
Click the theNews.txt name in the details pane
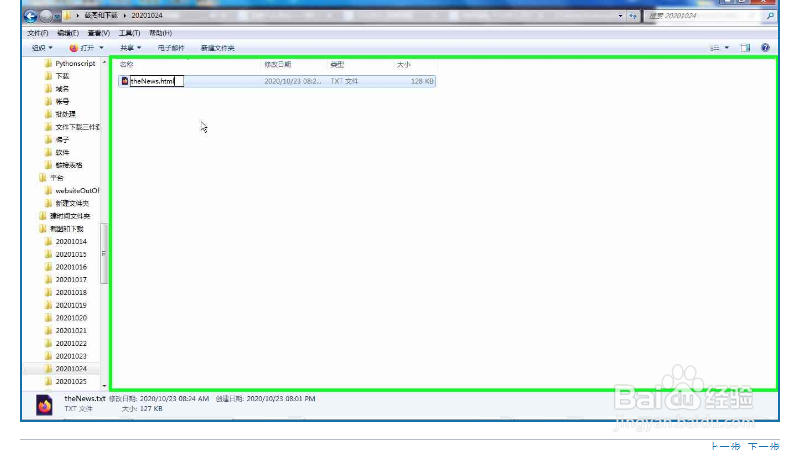pos(85,398)
